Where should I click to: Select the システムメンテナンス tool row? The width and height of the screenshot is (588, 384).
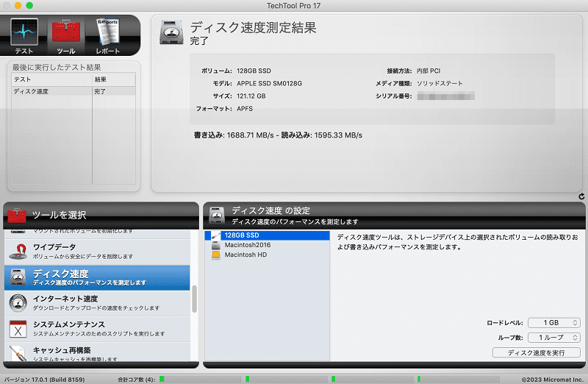(x=97, y=329)
